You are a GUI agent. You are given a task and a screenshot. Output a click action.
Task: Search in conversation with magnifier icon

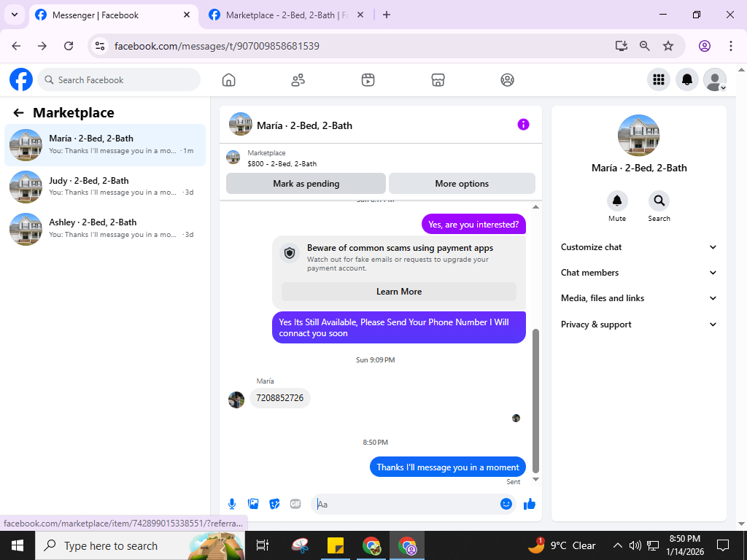point(659,201)
